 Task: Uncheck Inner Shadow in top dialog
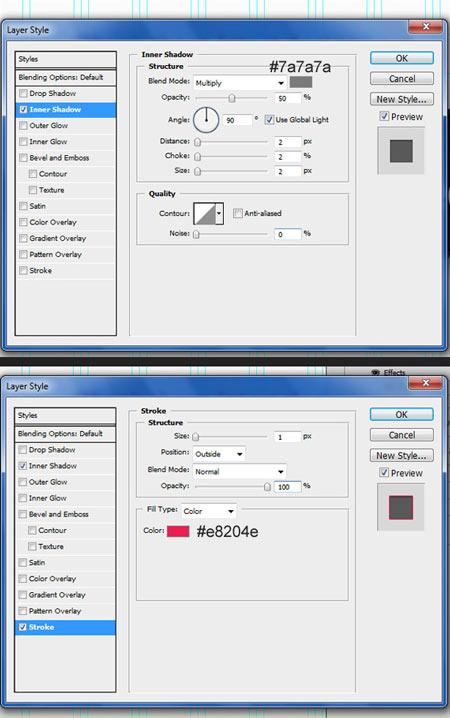point(23,109)
